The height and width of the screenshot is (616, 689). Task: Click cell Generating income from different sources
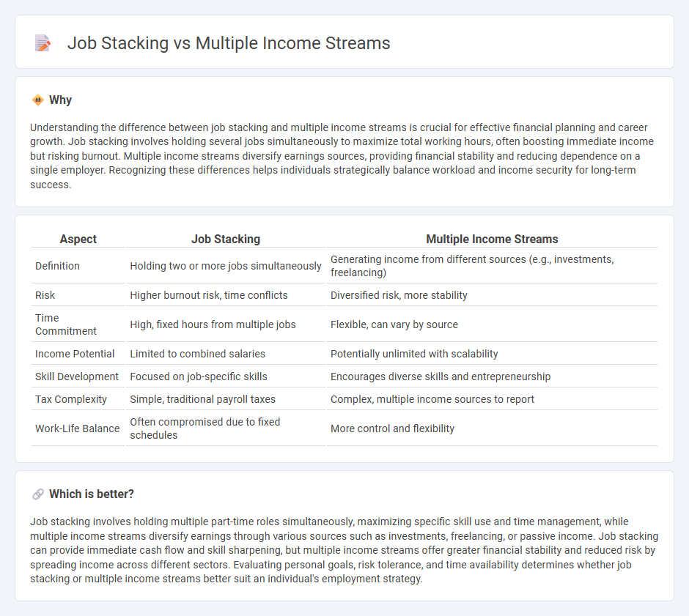492,266
